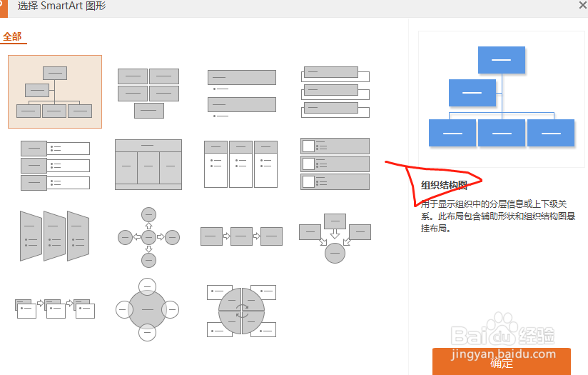Select the label boxes with bullets layout
This screenshot has height=375, width=588.
point(55,166)
